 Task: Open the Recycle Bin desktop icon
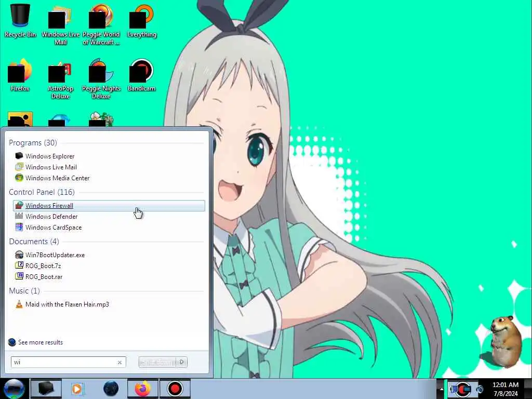click(x=20, y=20)
